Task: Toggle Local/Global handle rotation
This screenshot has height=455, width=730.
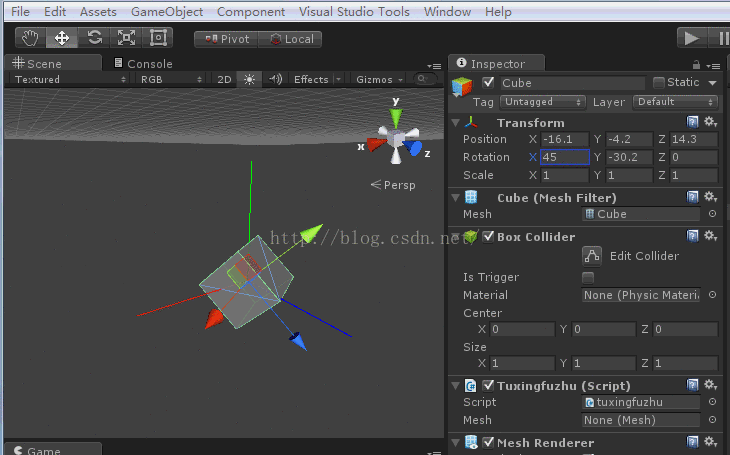Action: point(290,39)
